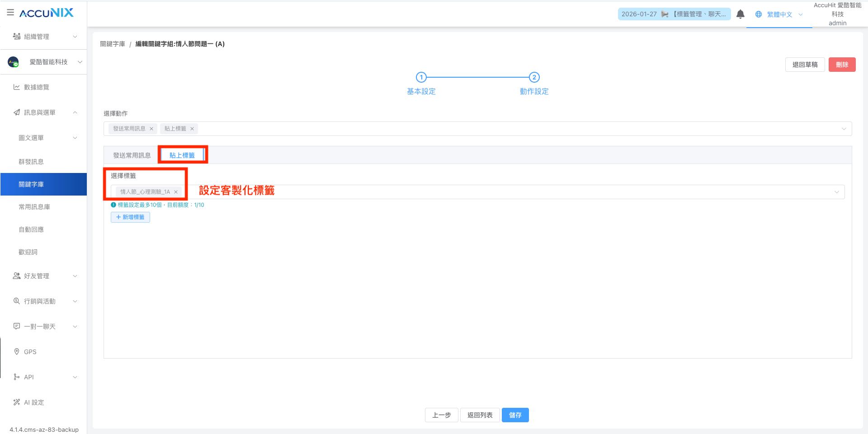The width and height of the screenshot is (868, 434).
Task: Click the AccuNix logo
Action: [x=46, y=13]
